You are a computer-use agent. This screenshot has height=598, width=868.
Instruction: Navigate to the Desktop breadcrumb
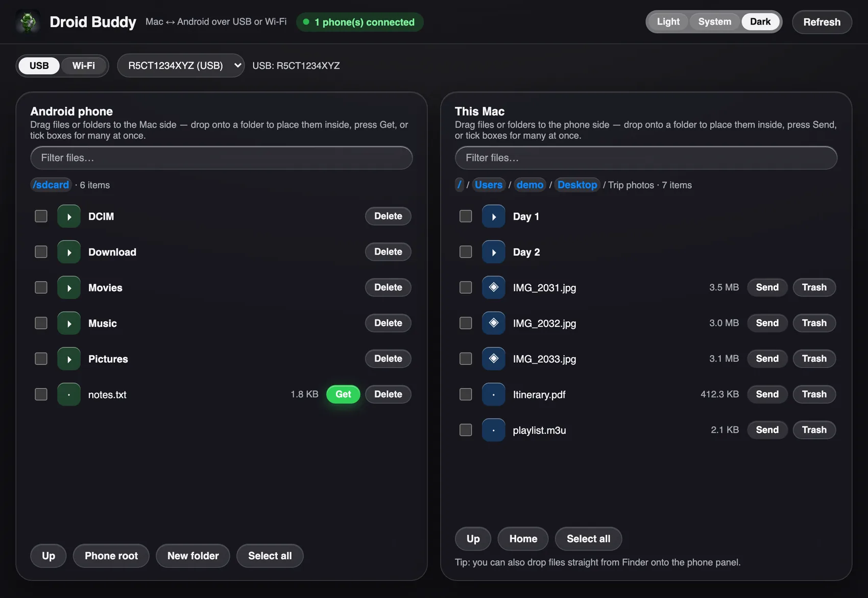tap(577, 185)
